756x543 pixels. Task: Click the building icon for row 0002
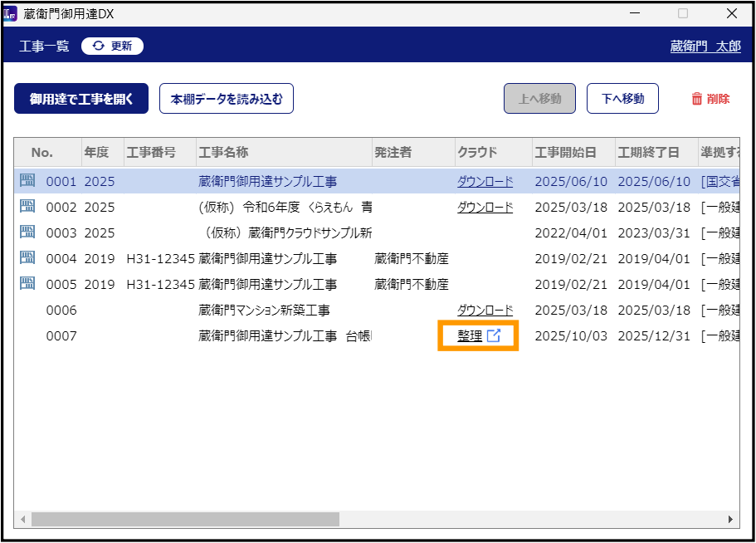(27, 207)
